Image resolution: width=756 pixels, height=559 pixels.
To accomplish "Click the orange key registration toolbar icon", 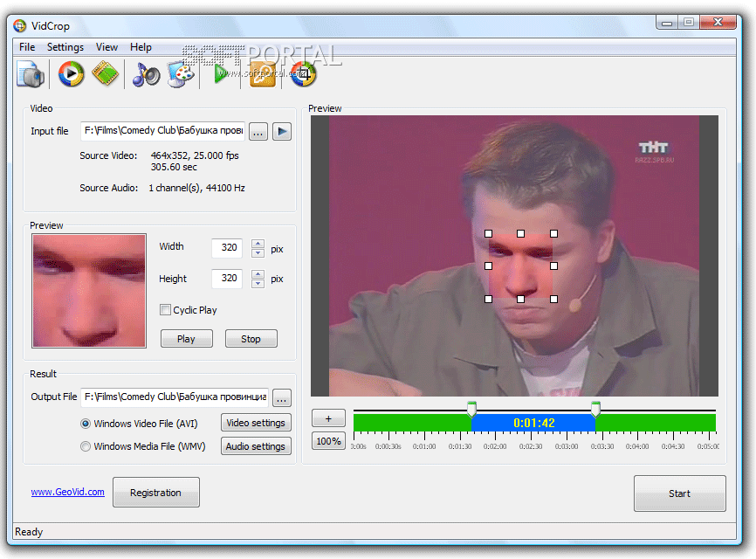I will tap(262, 75).
